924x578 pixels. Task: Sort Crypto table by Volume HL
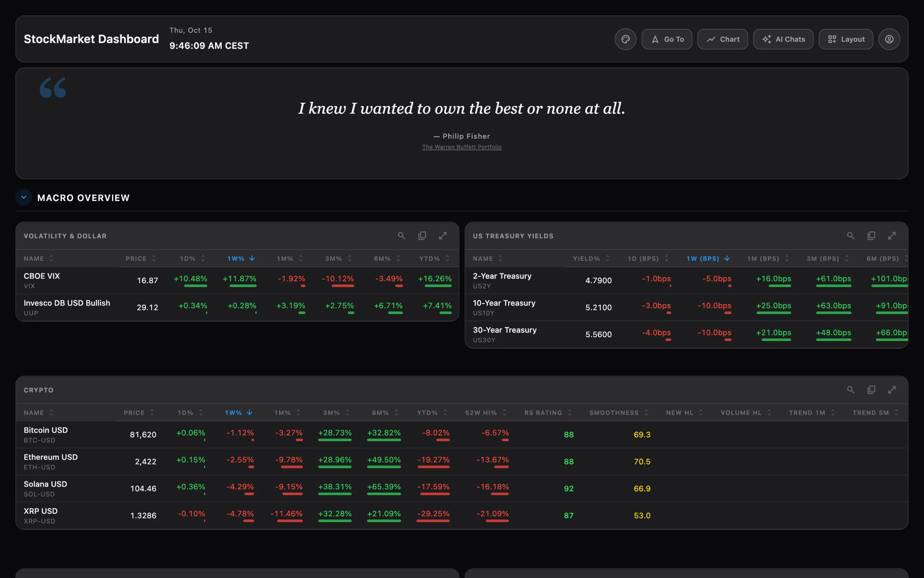[746, 413]
